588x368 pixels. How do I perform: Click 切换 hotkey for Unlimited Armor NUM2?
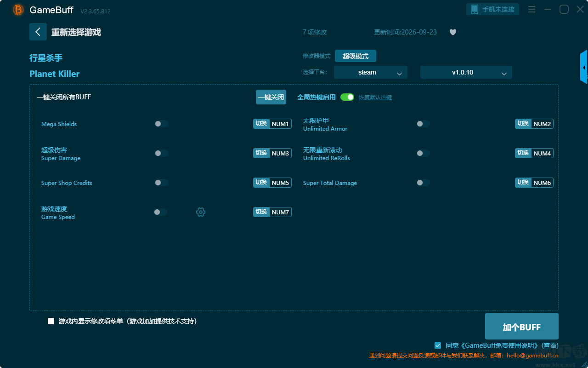click(523, 124)
